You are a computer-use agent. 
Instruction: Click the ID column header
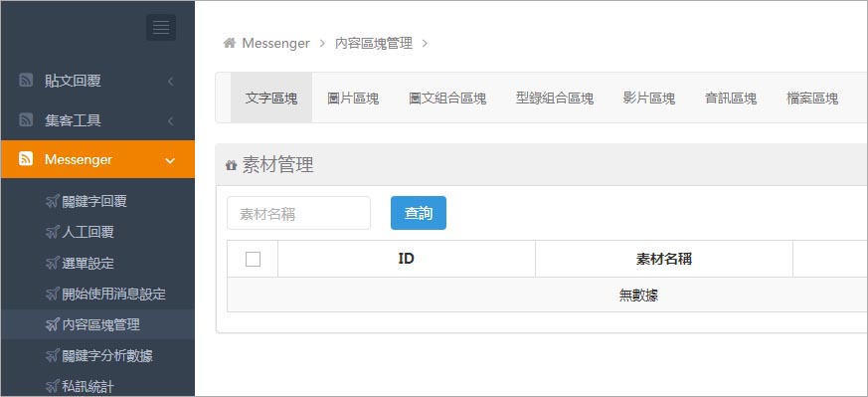407,259
